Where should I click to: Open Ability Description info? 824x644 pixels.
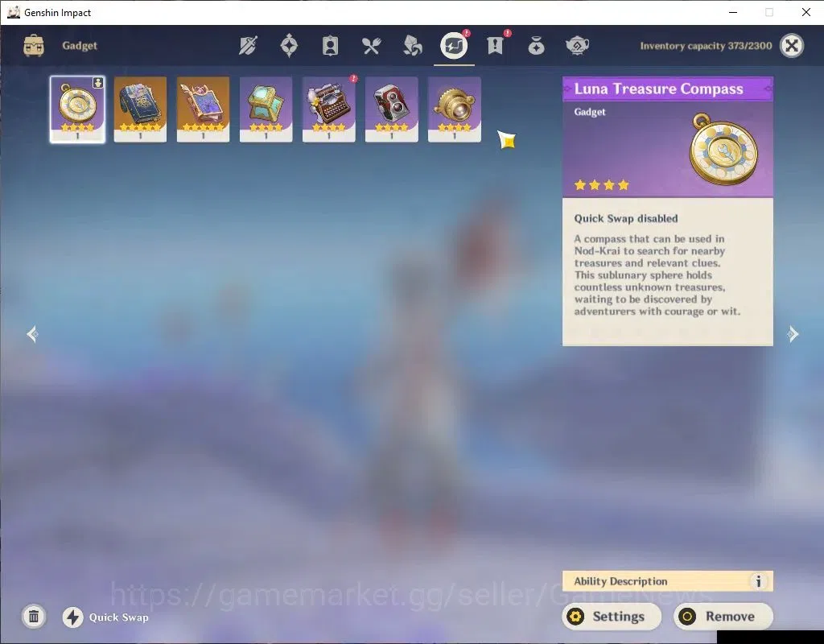(x=667, y=581)
